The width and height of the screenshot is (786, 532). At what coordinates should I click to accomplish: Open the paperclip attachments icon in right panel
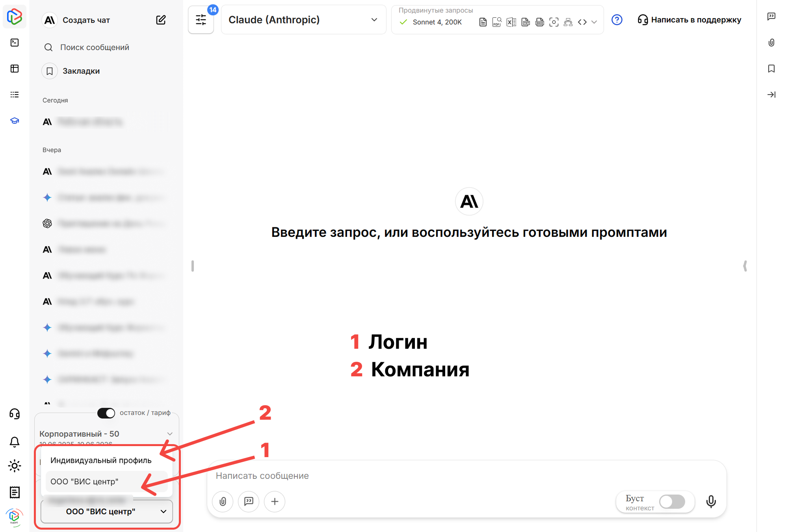pos(771,43)
